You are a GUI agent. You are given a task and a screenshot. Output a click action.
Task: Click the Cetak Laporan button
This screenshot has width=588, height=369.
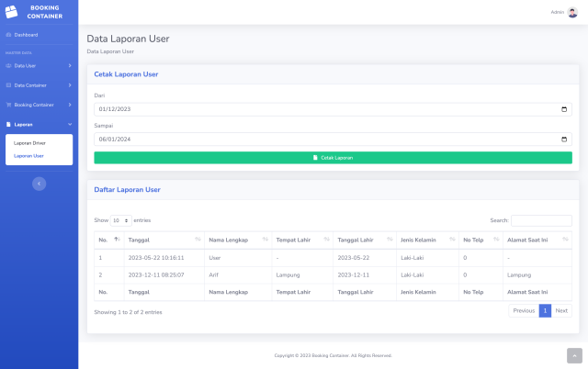coord(333,158)
